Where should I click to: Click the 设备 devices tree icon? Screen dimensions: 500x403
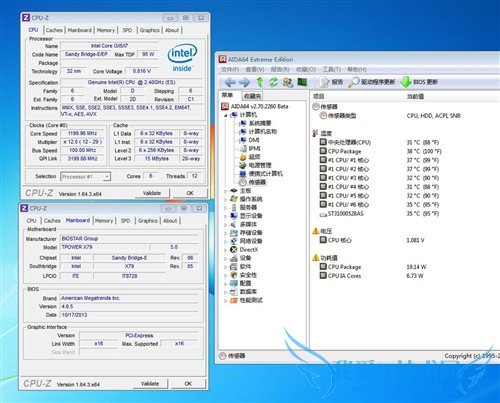pos(234,258)
